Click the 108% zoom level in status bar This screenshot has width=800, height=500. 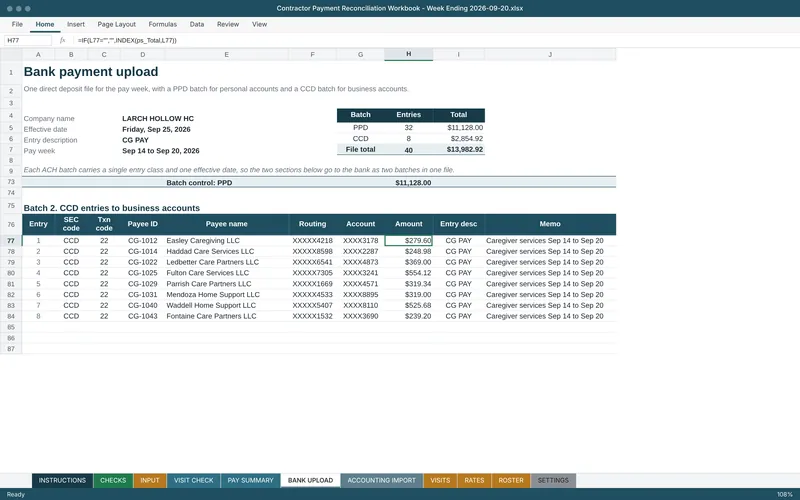pyautogui.click(x=785, y=494)
